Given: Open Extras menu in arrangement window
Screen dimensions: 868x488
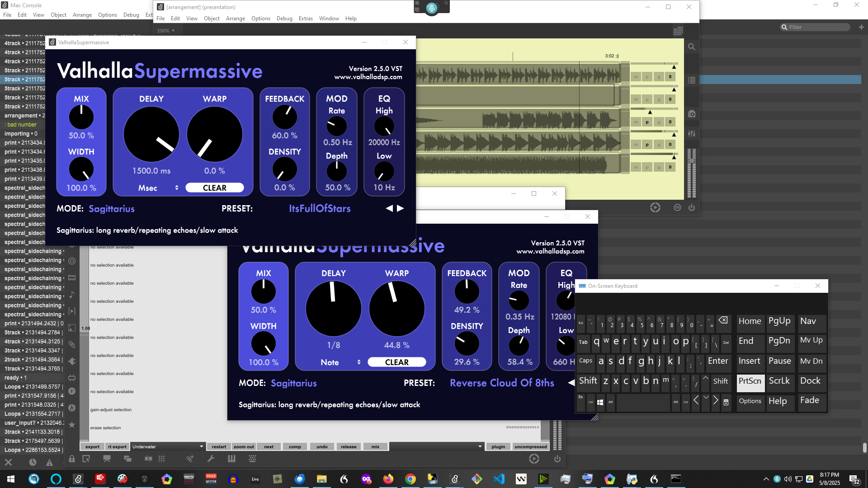Looking at the screenshot, I should coord(306,19).
